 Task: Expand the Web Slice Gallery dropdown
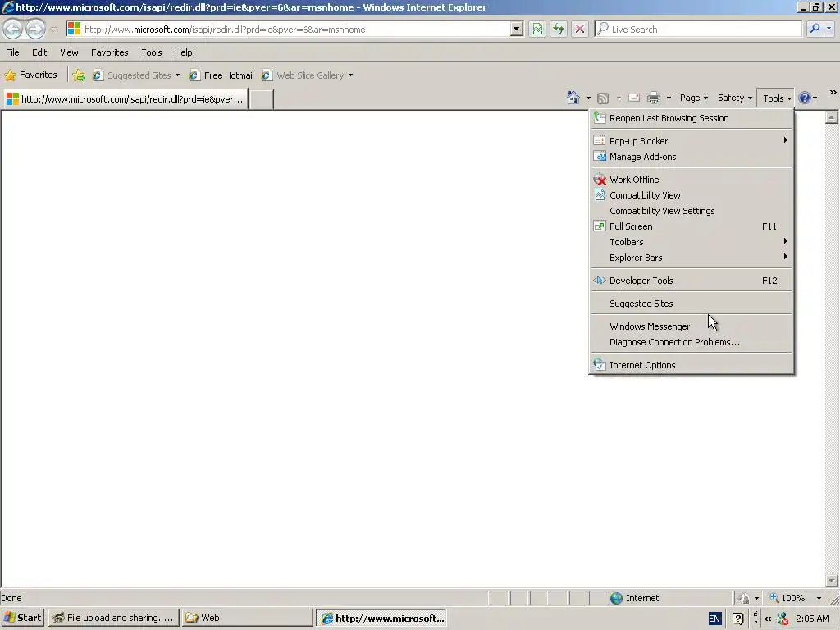(350, 75)
